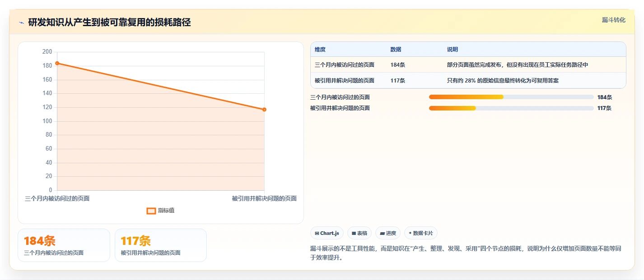The image size is (644, 280).
Task: Click the 漏斗转化 label in header
Action: (x=614, y=20)
